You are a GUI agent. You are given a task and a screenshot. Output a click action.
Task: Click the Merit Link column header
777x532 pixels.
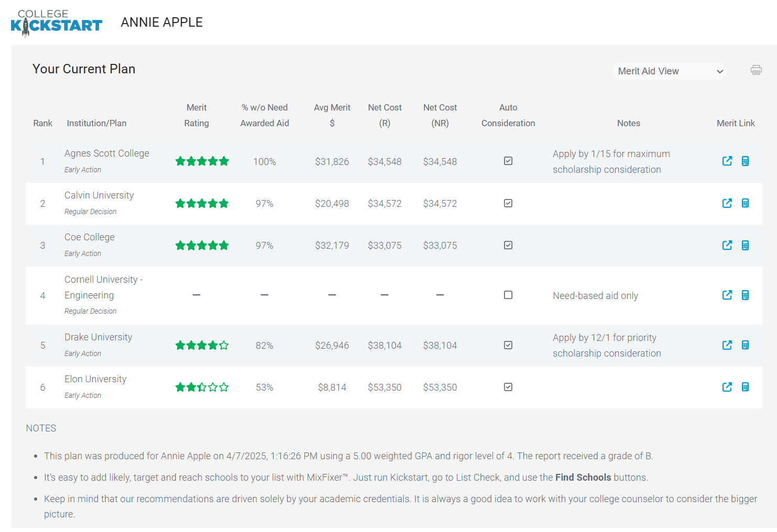click(736, 123)
